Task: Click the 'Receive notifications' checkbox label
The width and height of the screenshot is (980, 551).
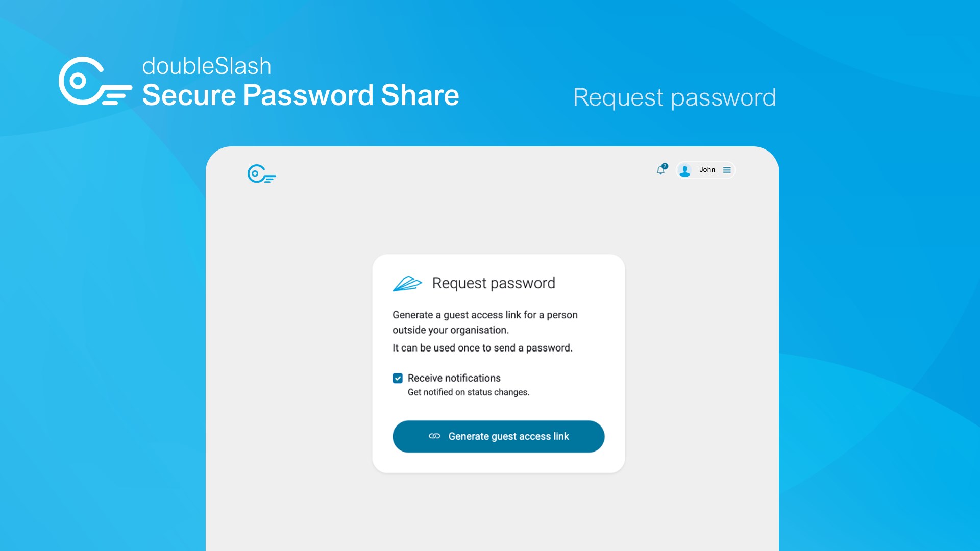Action: pos(454,378)
